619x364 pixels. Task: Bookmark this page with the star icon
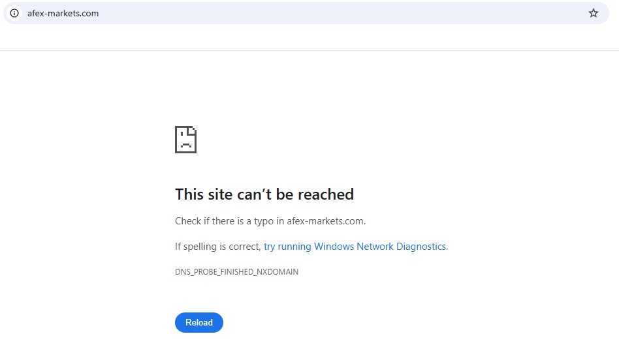594,13
